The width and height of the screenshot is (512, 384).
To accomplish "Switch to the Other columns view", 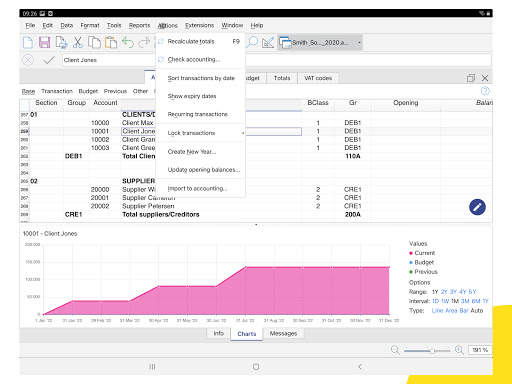I will click(140, 91).
